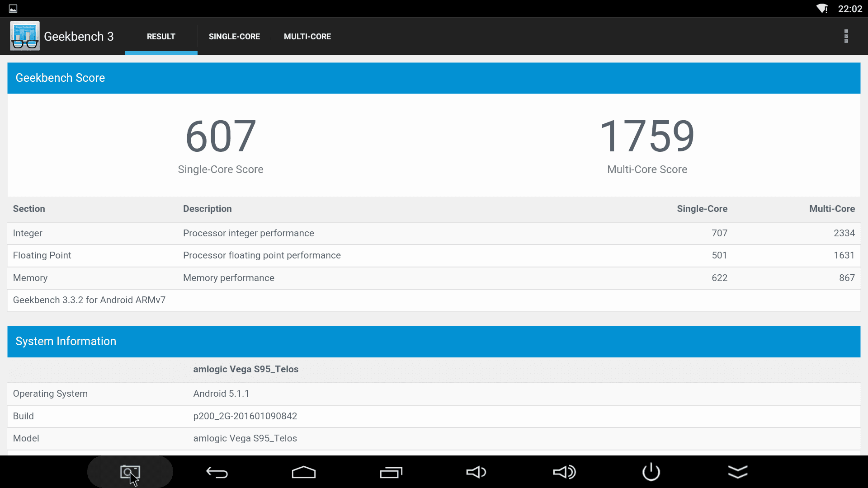
Task: Tap the Multi-Core Score label
Action: [647, 169]
